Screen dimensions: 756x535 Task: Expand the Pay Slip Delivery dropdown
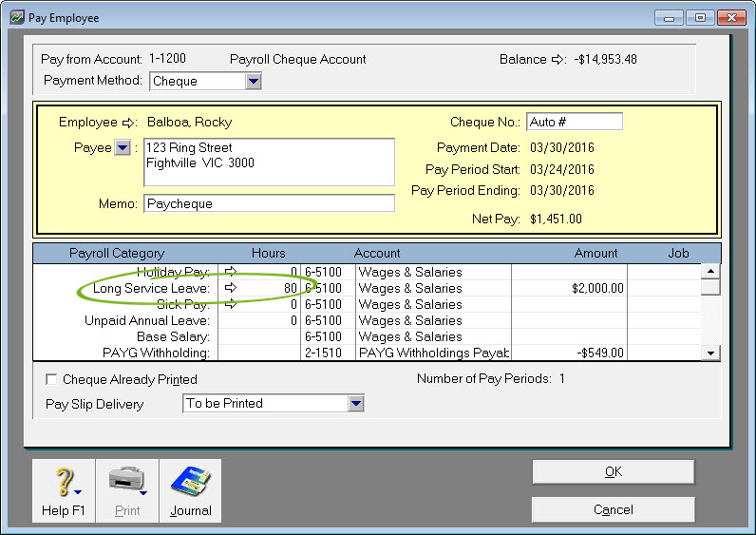click(356, 404)
